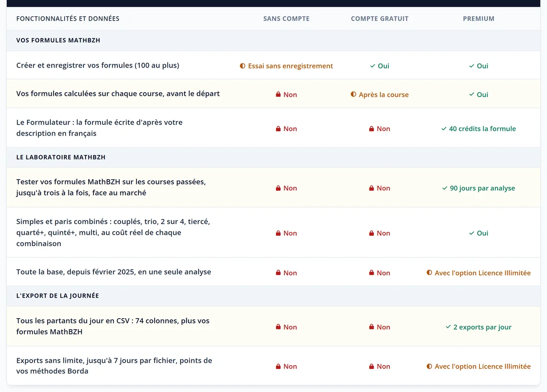Select the Premium column header

pyautogui.click(x=479, y=19)
